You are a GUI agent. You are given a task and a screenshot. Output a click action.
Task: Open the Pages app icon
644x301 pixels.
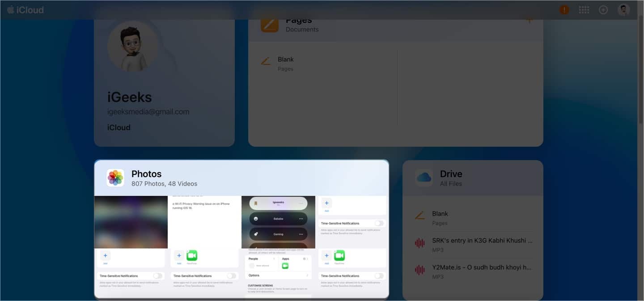click(270, 24)
